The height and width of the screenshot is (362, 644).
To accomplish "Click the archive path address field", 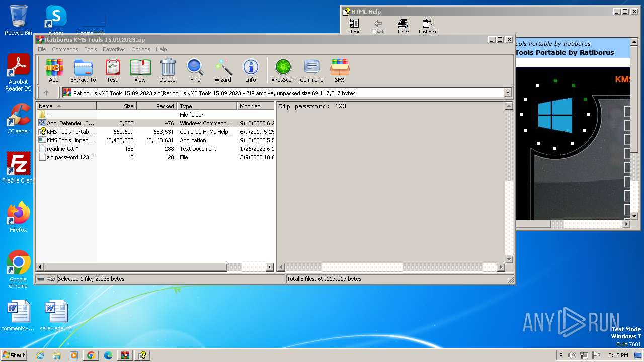I will tap(287, 93).
